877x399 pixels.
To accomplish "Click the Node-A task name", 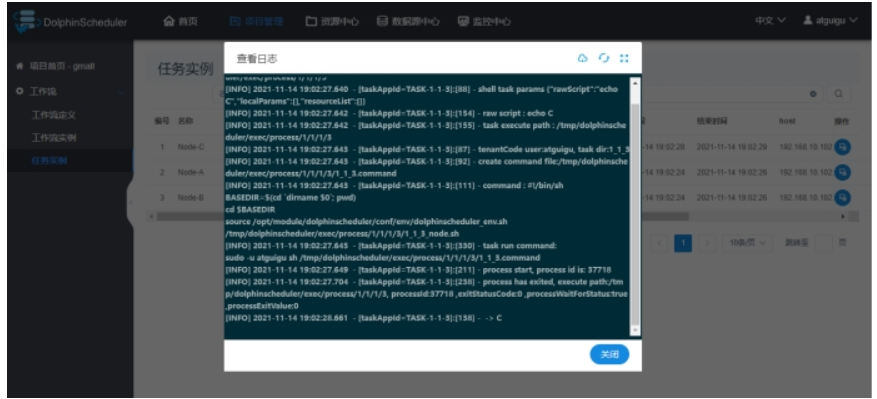I will [x=191, y=172].
